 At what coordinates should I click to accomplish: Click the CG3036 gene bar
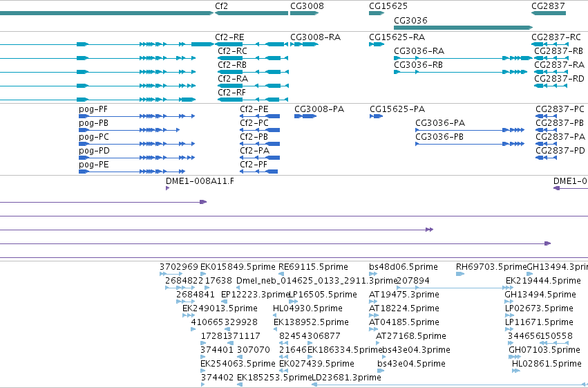pyautogui.click(x=463, y=28)
